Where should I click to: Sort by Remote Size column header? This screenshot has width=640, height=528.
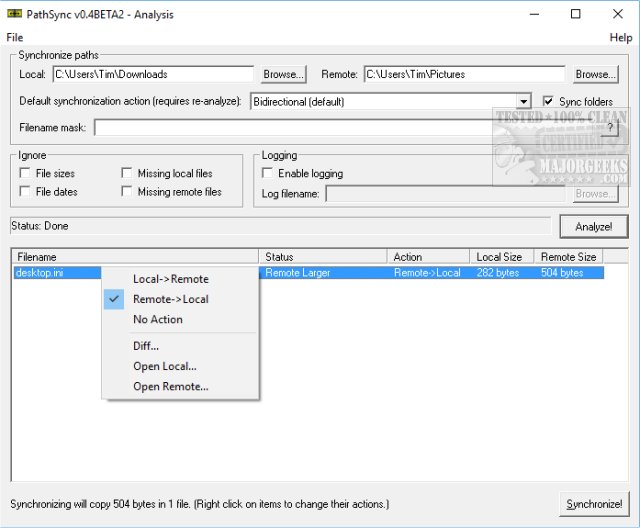click(x=568, y=257)
